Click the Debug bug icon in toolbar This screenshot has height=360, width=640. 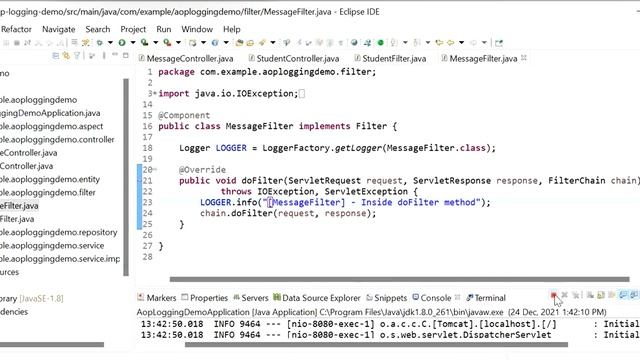[99, 42]
